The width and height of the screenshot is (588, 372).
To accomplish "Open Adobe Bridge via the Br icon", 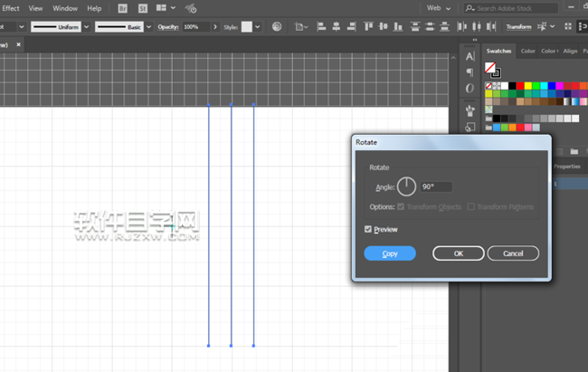I will pyautogui.click(x=123, y=8).
